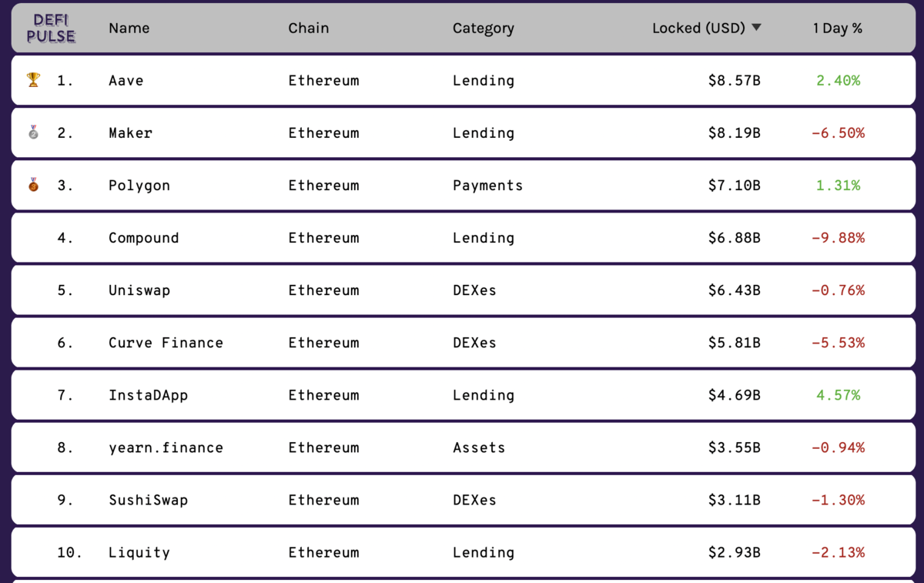The width and height of the screenshot is (924, 583).
Task: Click the bronze medal icon beside Polygon
Action: click(x=33, y=184)
